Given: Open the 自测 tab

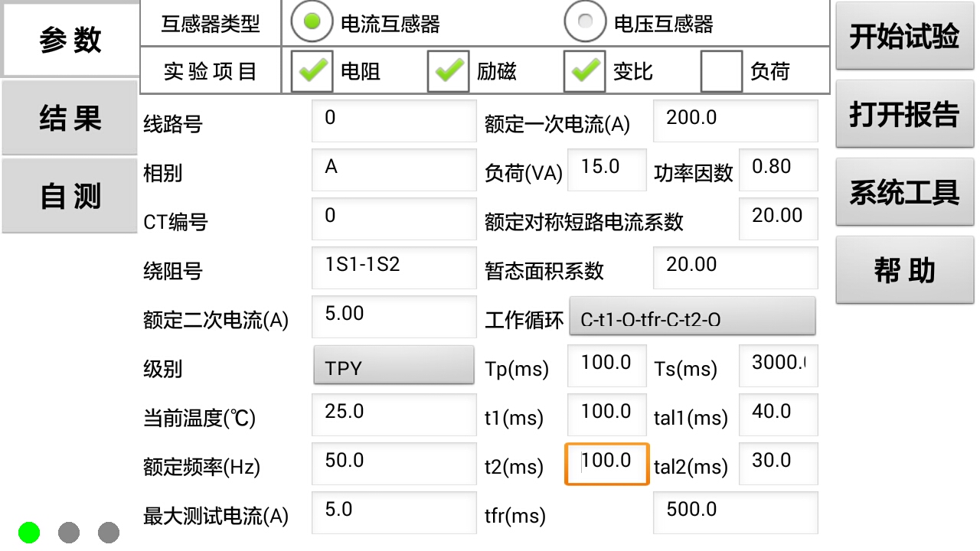Looking at the screenshot, I should (x=70, y=196).
